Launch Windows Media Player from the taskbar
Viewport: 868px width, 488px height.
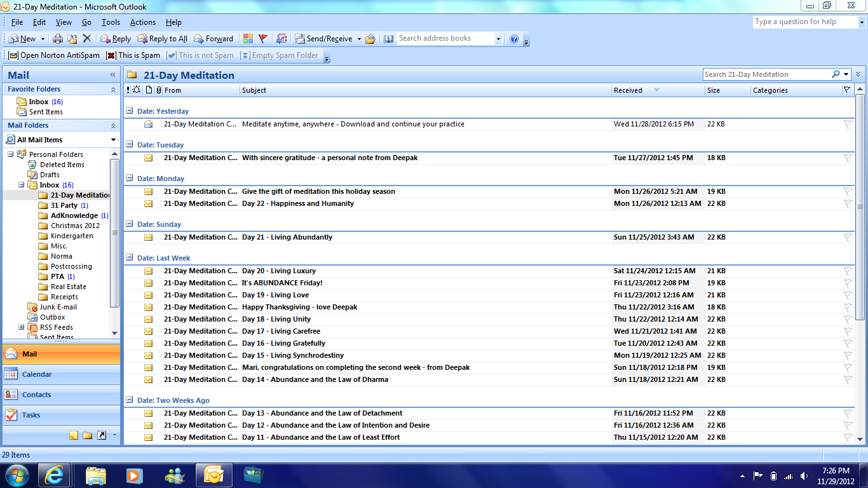click(x=135, y=475)
